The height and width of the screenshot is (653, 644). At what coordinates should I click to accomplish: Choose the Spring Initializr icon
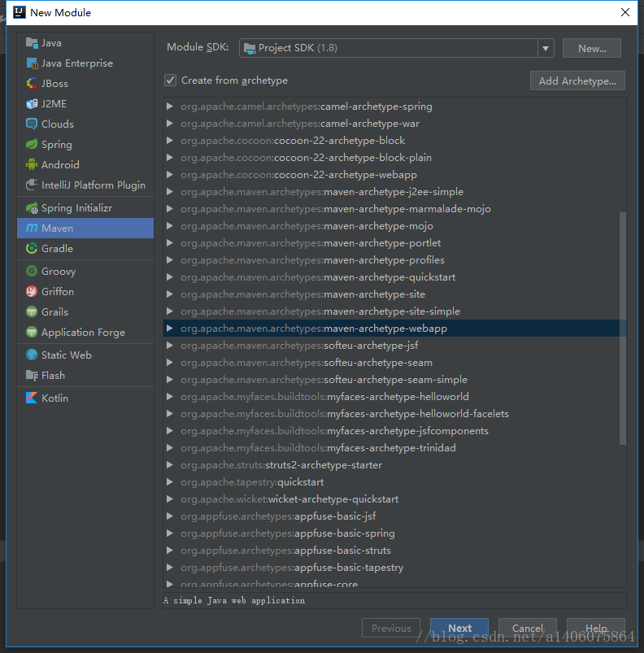[x=32, y=208]
